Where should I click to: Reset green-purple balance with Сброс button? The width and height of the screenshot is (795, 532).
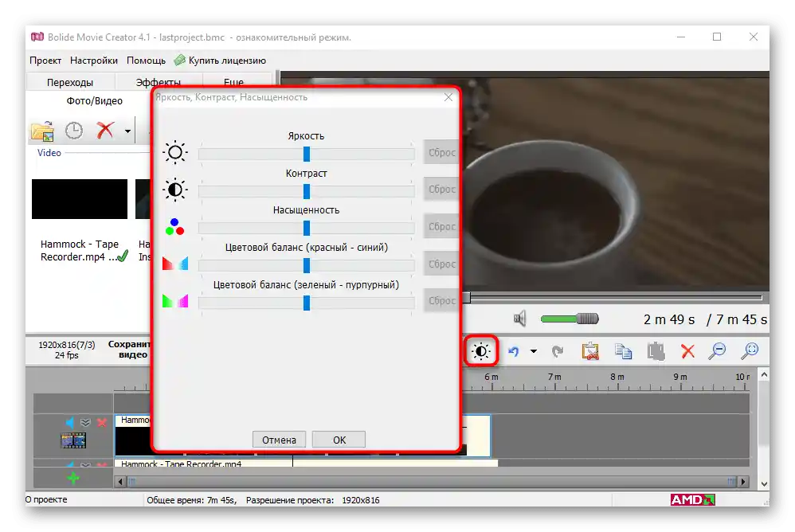(x=441, y=300)
